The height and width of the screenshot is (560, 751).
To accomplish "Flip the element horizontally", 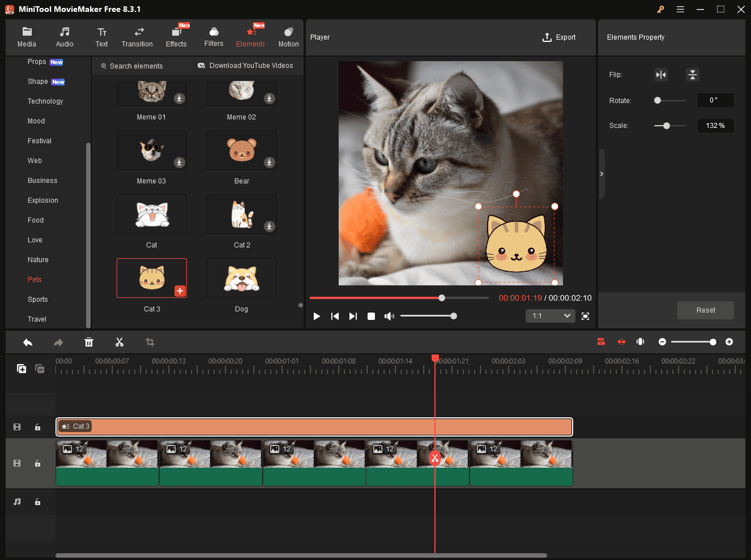I will (x=660, y=75).
